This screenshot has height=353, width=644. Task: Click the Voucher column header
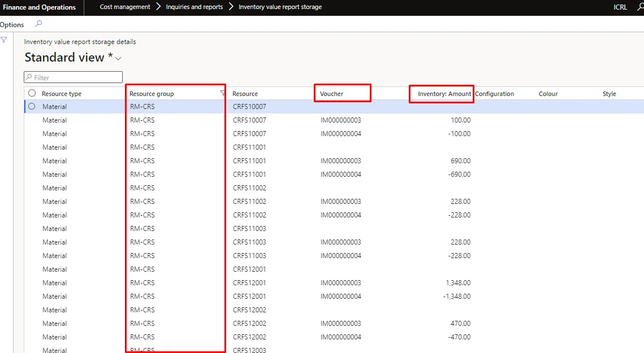tap(331, 94)
